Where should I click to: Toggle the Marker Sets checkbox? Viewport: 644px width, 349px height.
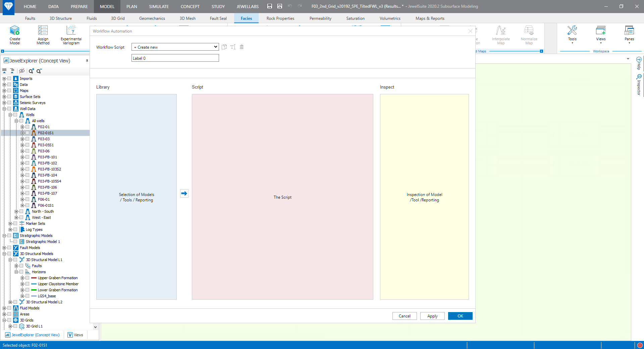(15, 223)
